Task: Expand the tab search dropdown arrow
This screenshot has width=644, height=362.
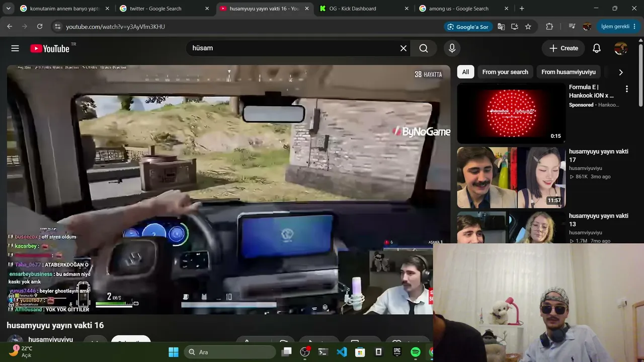Action: coord(9,9)
